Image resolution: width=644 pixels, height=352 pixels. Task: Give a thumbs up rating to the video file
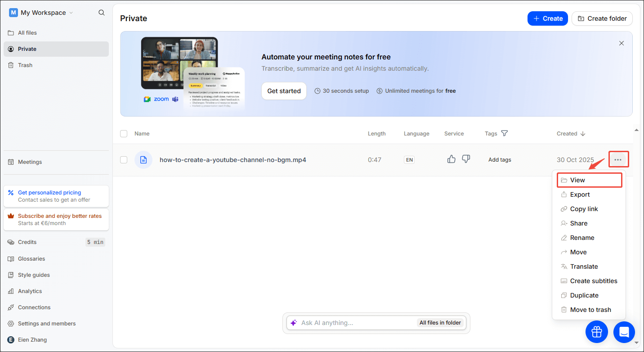[451, 159]
